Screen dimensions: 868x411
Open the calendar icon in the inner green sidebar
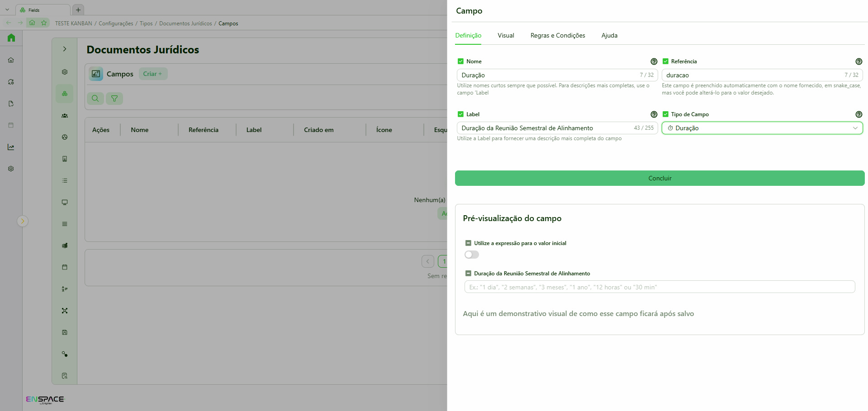(65, 267)
